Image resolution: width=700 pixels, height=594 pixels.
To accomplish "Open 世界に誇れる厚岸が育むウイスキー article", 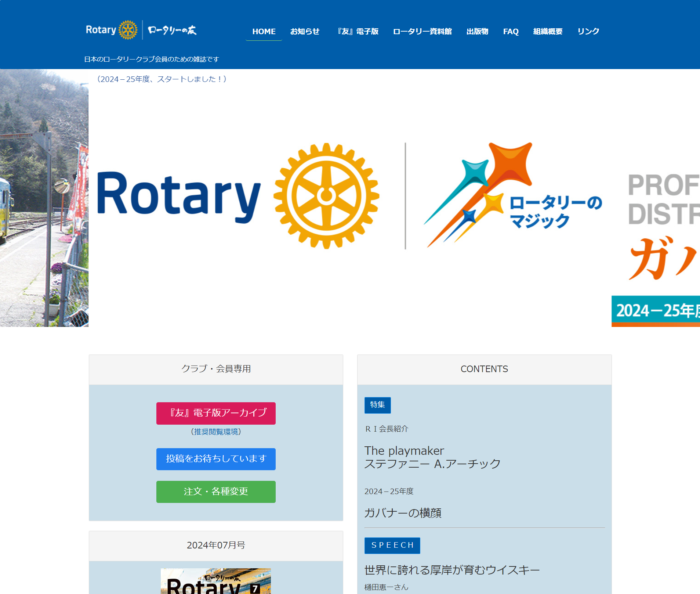I will (452, 570).
